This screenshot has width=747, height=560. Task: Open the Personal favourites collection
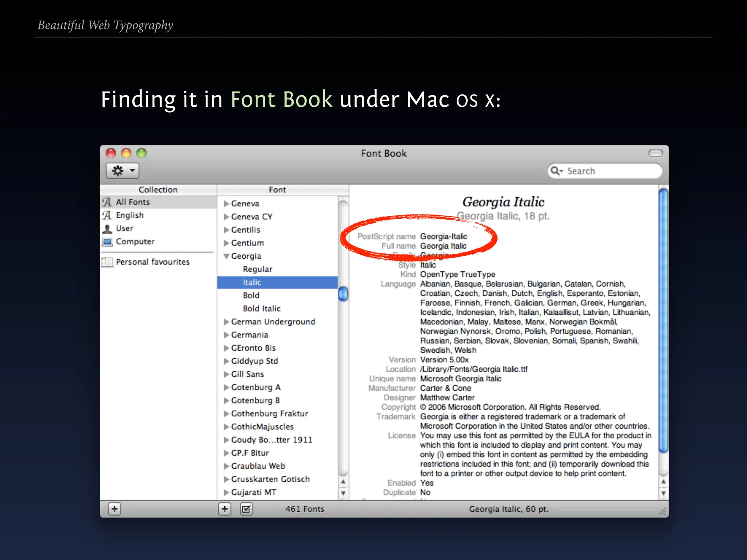pos(158,262)
